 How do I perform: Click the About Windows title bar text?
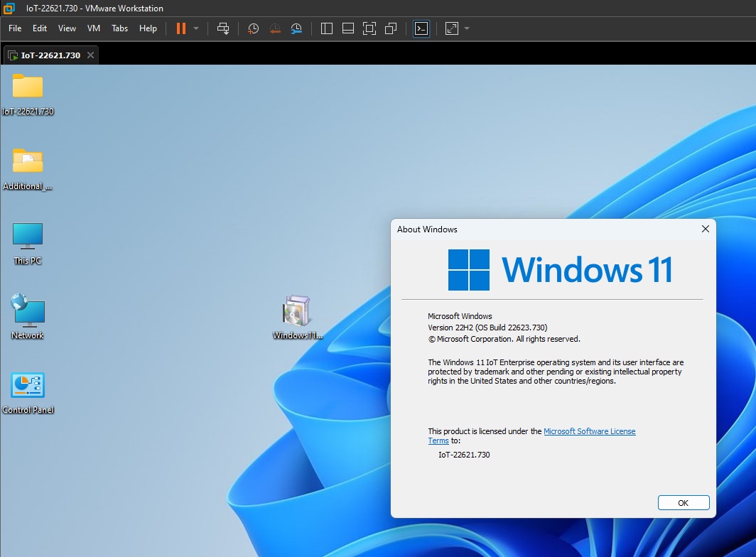[427, 229]
